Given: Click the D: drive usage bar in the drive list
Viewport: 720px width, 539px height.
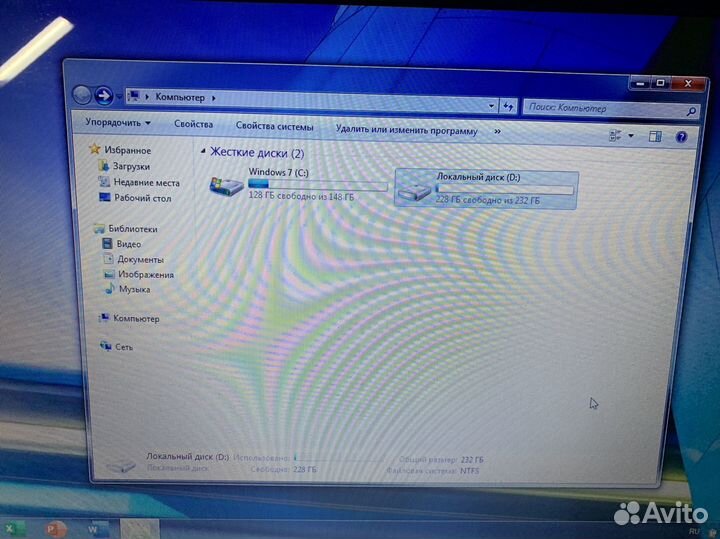Looking at the screenshot, I should pos(505,189).
